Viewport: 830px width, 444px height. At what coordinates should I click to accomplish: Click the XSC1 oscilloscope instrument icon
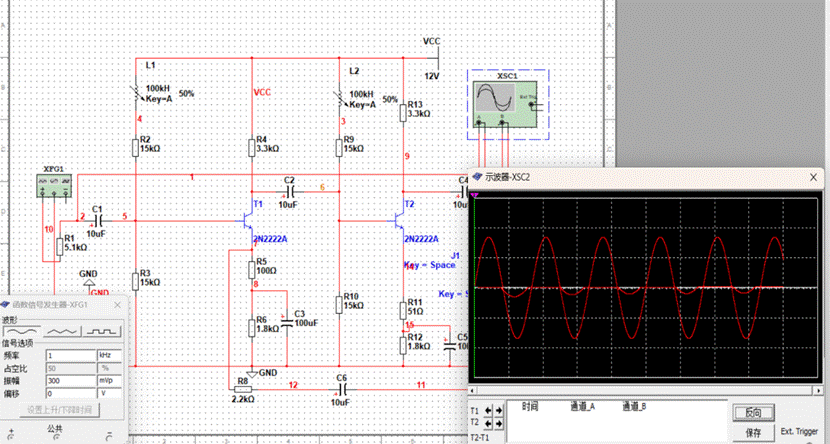[507, 104]
